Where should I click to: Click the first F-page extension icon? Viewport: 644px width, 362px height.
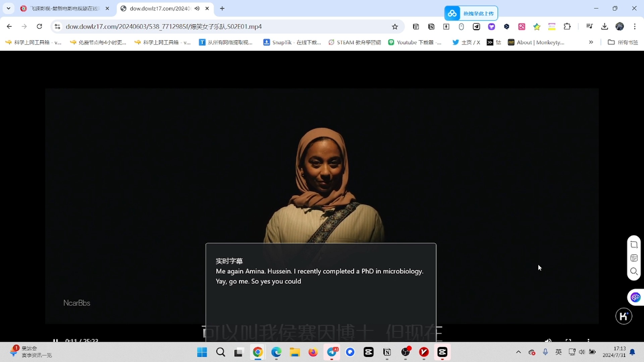click(x=416, y=27)
